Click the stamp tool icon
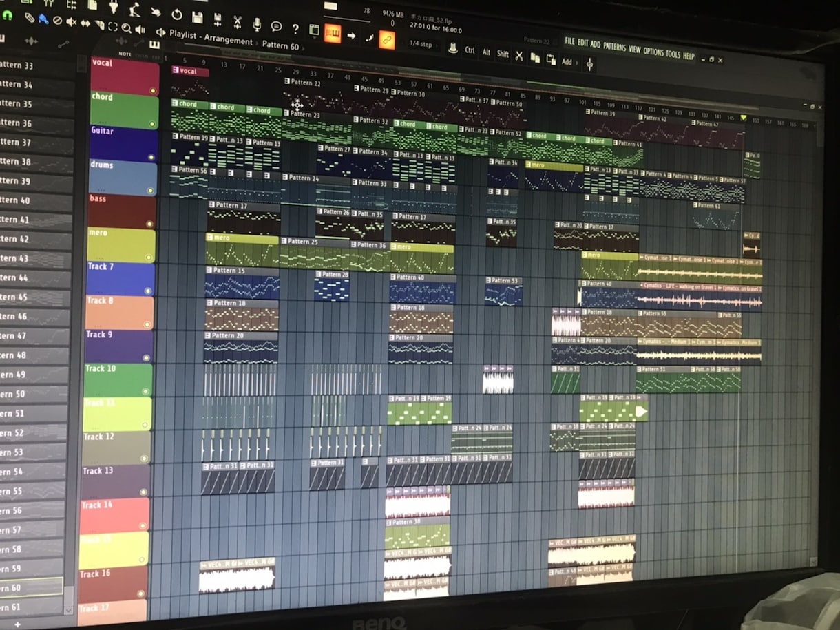This screenshot has width=840, height=630. click(452, 48)
